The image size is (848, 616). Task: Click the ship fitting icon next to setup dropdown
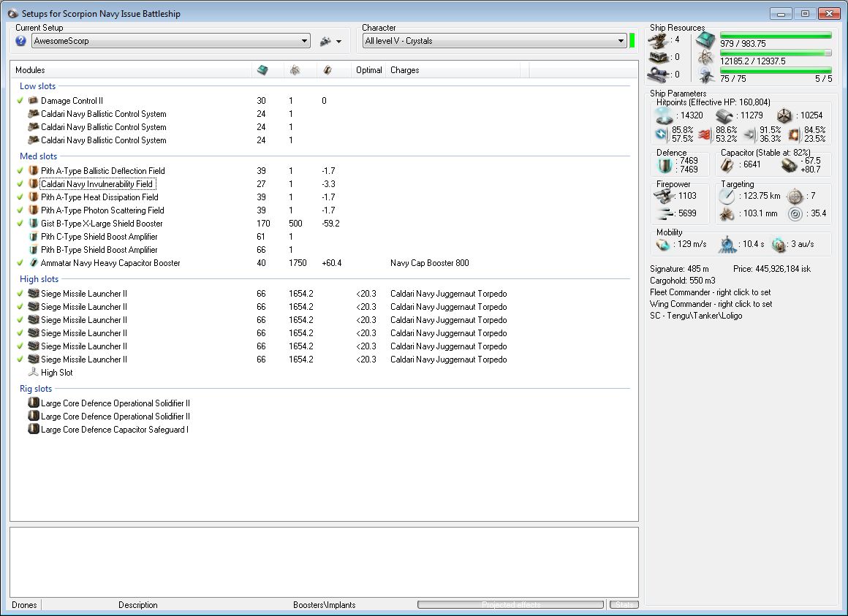click(325, 41)
